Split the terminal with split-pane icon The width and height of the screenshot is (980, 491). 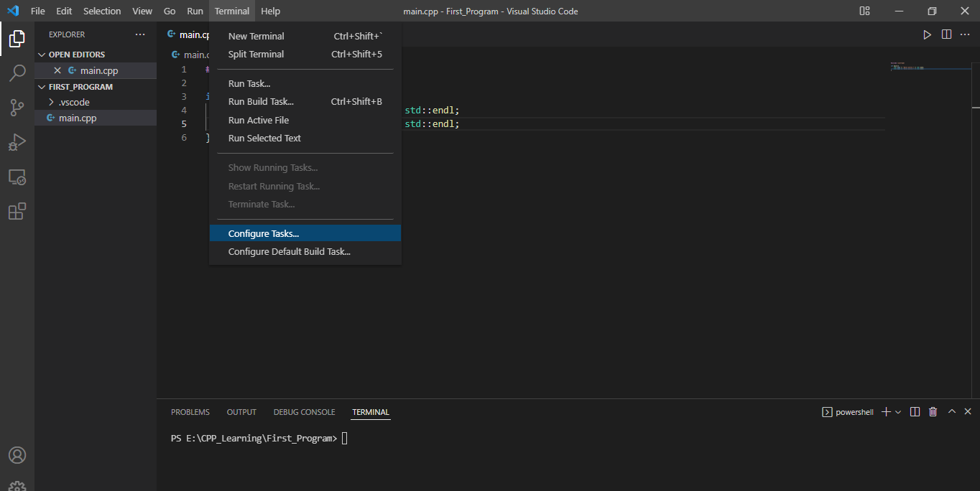pos(914,411)
